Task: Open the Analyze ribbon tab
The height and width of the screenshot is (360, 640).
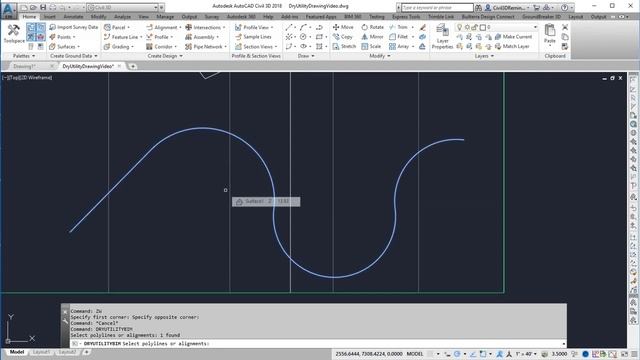Action: pos(122,17)
